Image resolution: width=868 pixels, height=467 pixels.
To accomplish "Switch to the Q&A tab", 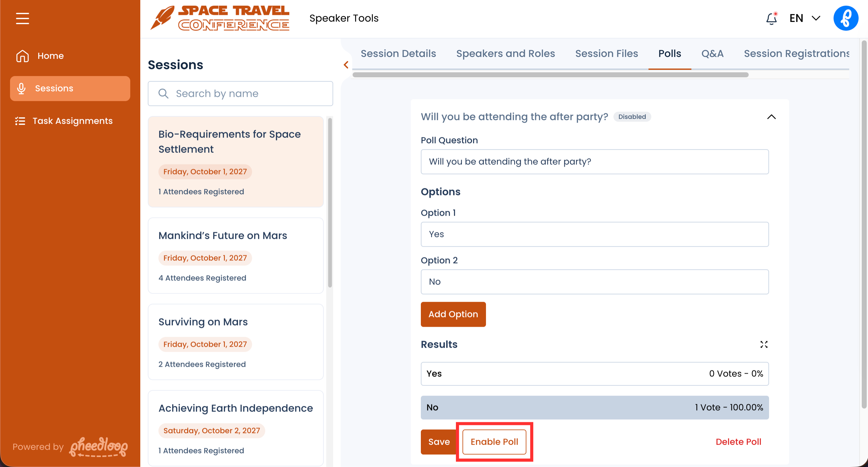I will coord(712,54).
